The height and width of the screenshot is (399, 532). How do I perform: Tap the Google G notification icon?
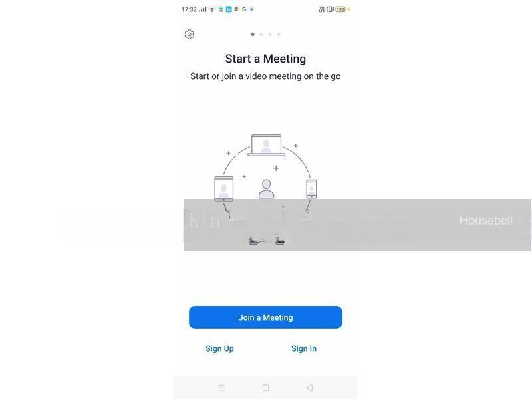tap(244, 9)
